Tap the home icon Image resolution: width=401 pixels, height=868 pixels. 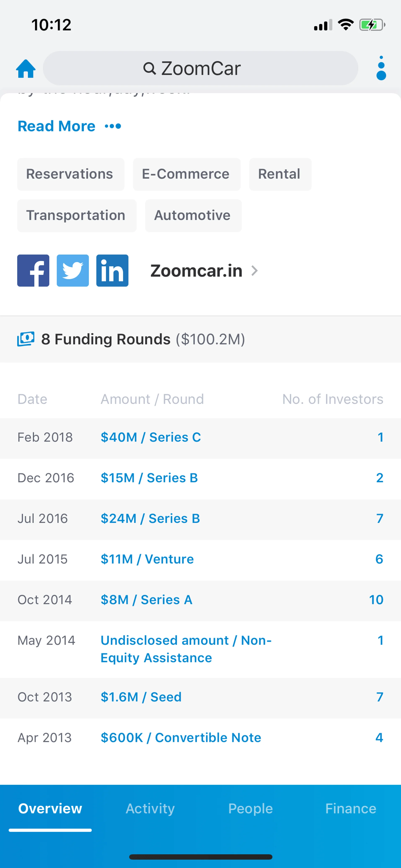26,68
